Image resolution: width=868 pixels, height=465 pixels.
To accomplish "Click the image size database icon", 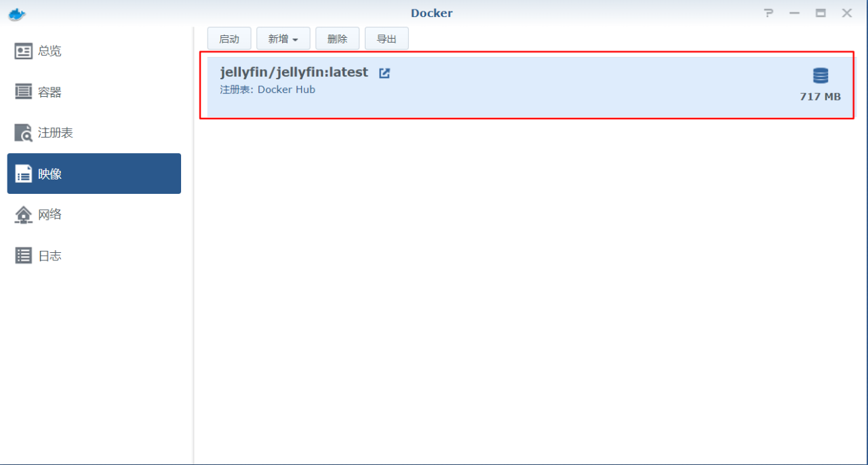I will click(821, 75).
